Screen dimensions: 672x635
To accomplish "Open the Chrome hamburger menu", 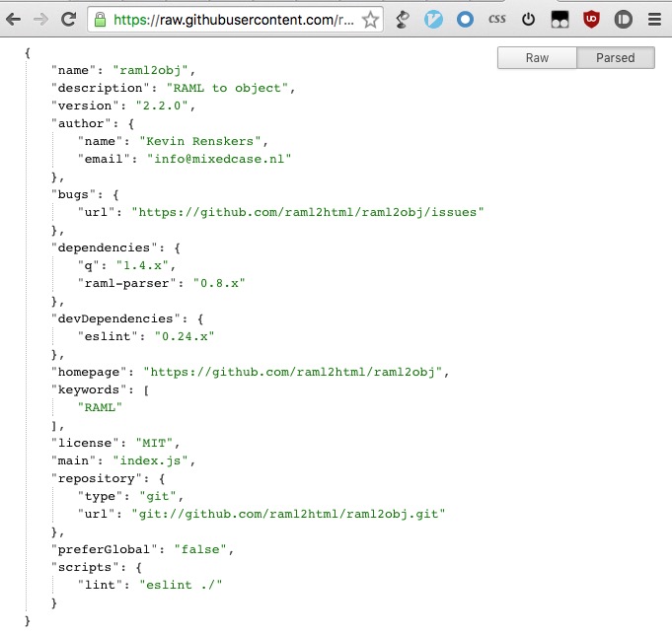I will (x=654, y=19).
